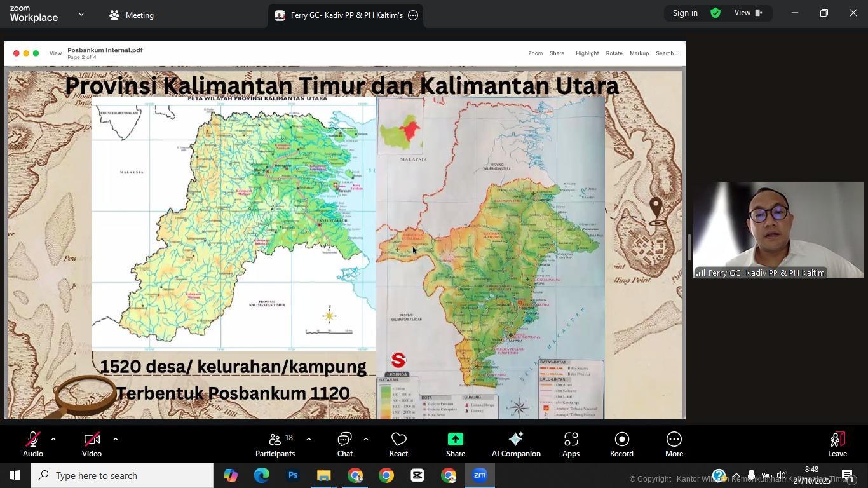Expand the participants options arrow

click(309, 439)
